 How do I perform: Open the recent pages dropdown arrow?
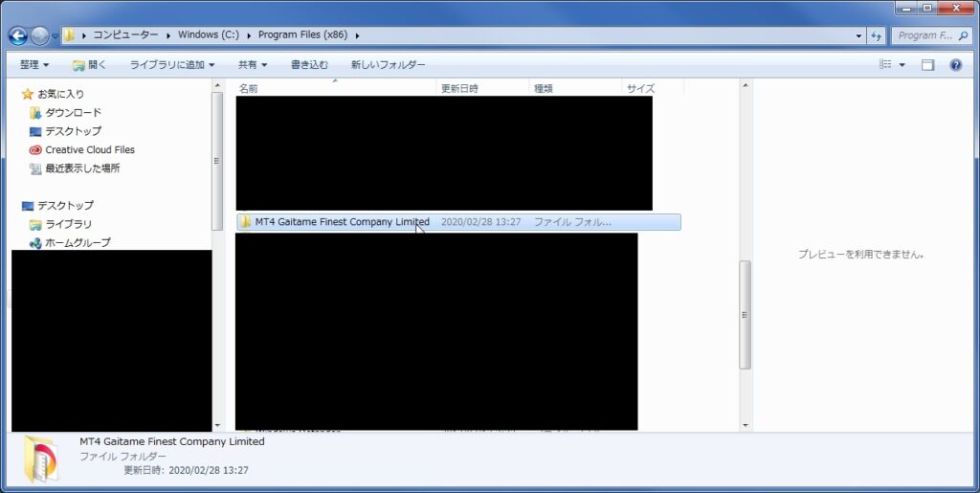click(x=55, y=36)
